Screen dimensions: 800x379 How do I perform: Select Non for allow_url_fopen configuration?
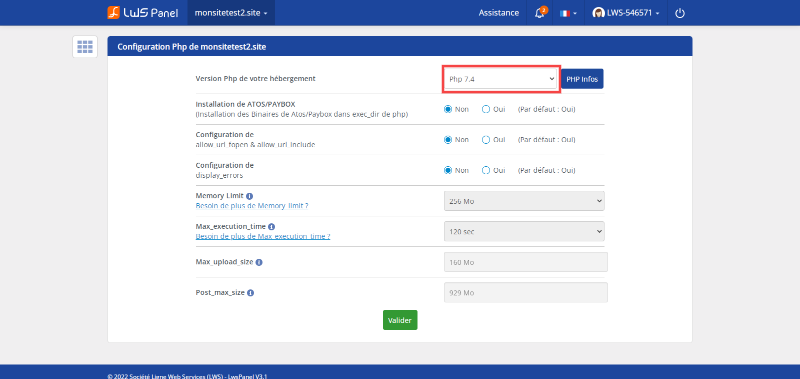[448, 140]
